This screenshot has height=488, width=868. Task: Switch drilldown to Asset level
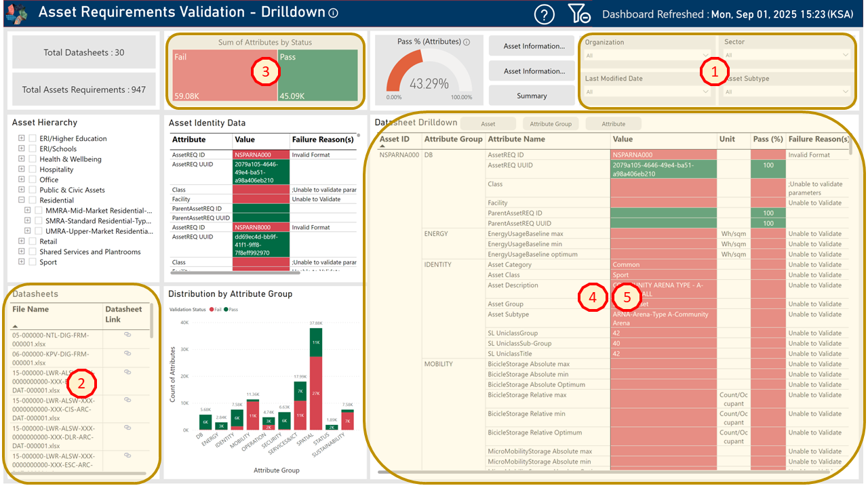point(488,124)
